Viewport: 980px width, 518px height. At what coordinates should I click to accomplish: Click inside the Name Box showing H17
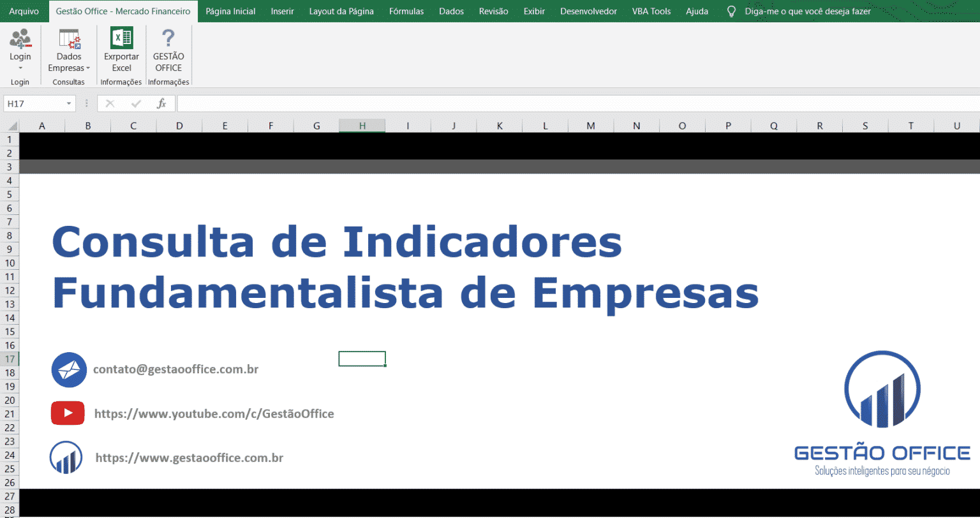34,103
